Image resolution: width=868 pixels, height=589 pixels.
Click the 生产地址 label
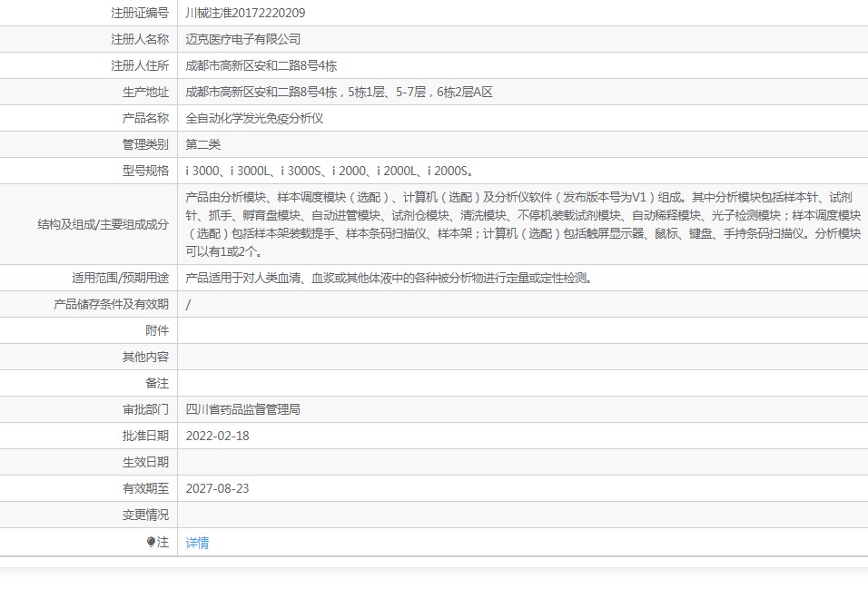(145, 92)
